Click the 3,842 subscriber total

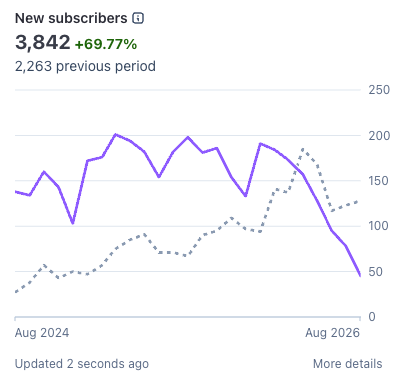point(43,43)
